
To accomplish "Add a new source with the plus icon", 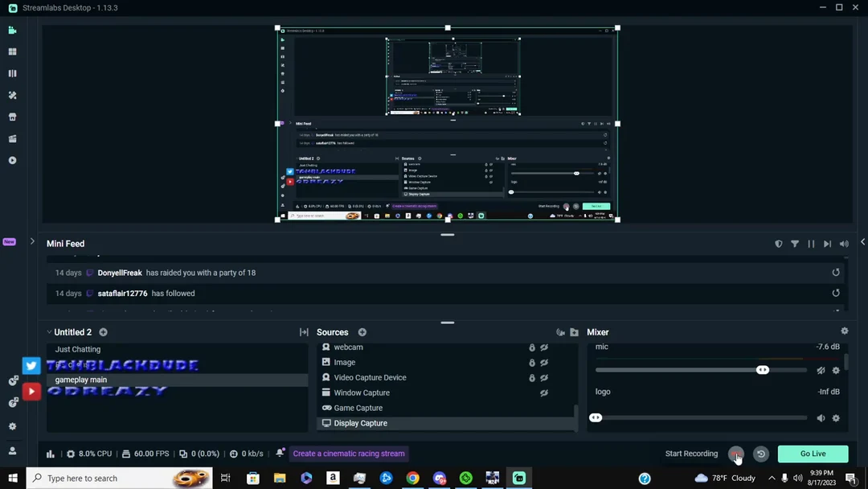I will [362, 332].
